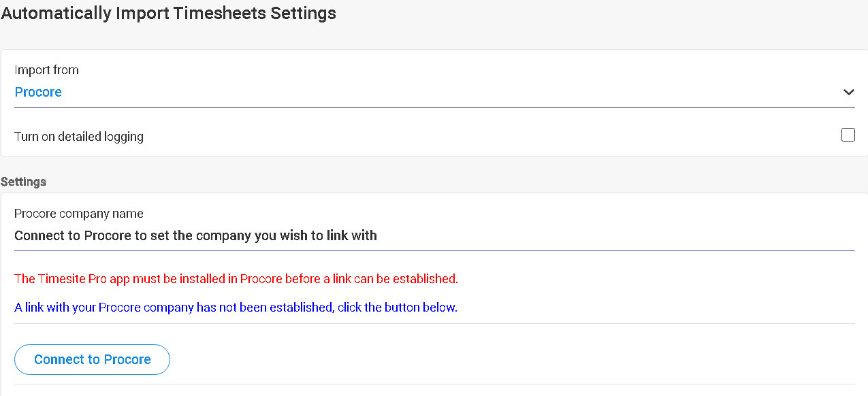Image resolution: width=868 pixels, height=396 pixels.
Task: Click the 'Procore company name' label
Action: tap(79, 214)
